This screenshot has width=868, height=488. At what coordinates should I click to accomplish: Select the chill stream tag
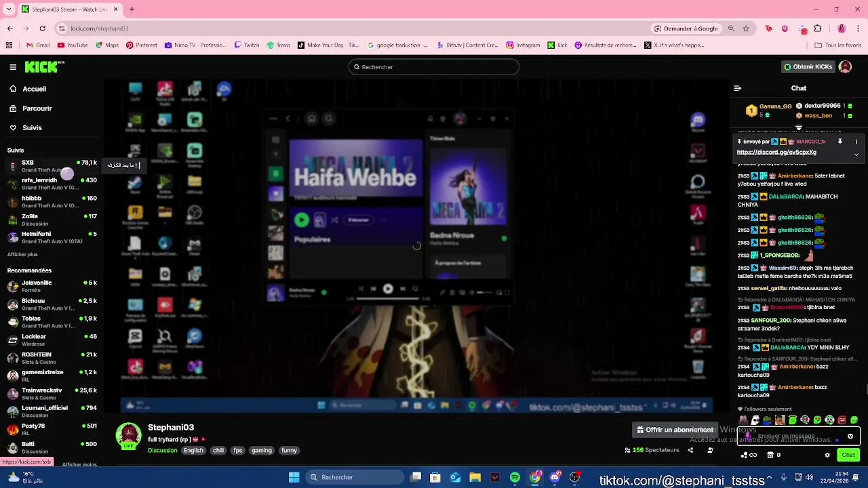coord(218,451)
